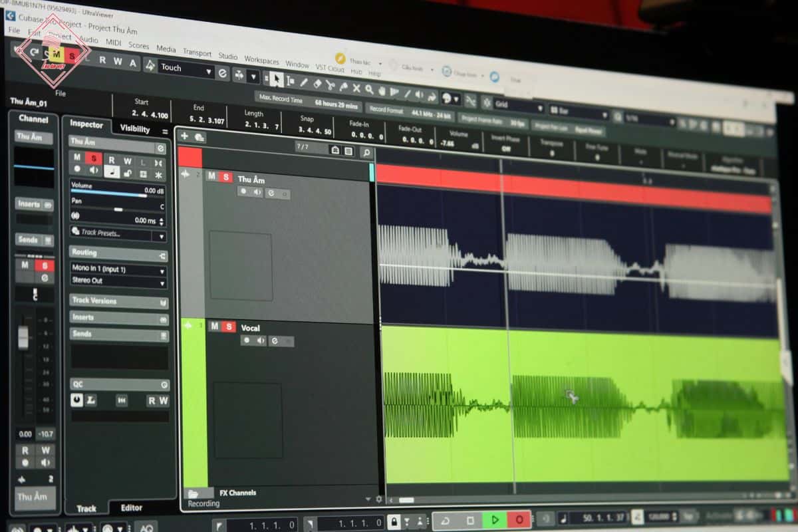Select the Object Selection arrow tool

pyautogui.click(x=276, y=79)
